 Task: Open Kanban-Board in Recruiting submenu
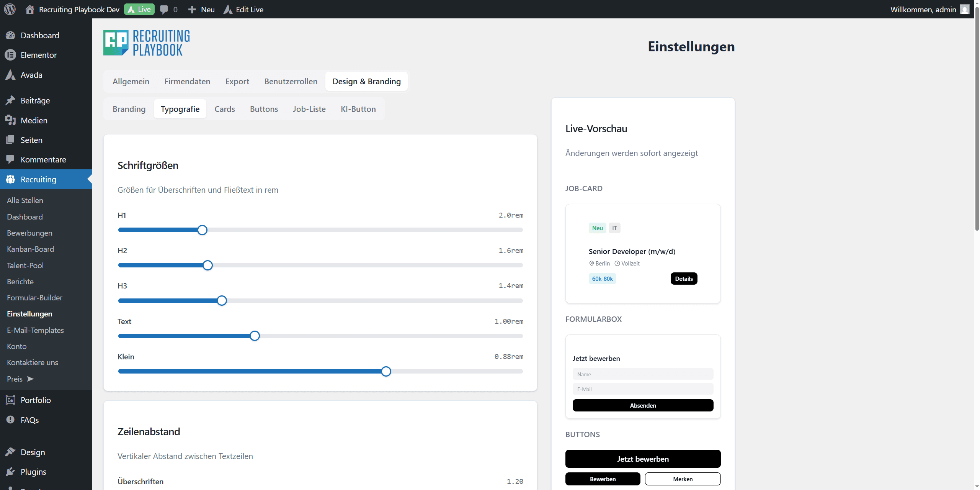pos(30,249)
